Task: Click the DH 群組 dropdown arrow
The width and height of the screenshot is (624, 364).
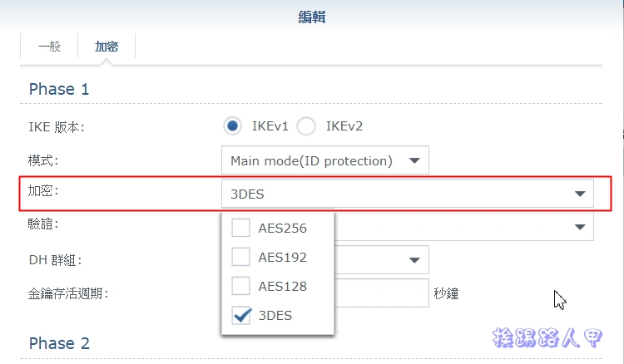Action: point(414,260)
